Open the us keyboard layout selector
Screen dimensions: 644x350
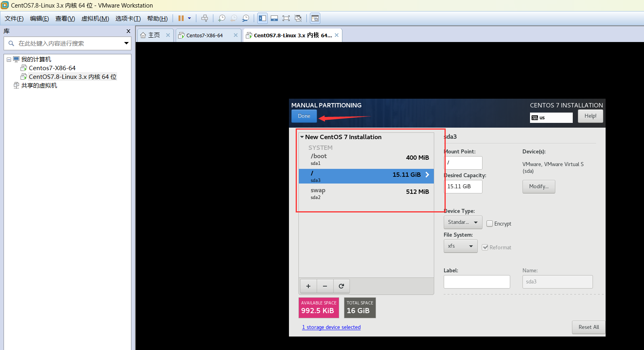(x=551, y=118)
